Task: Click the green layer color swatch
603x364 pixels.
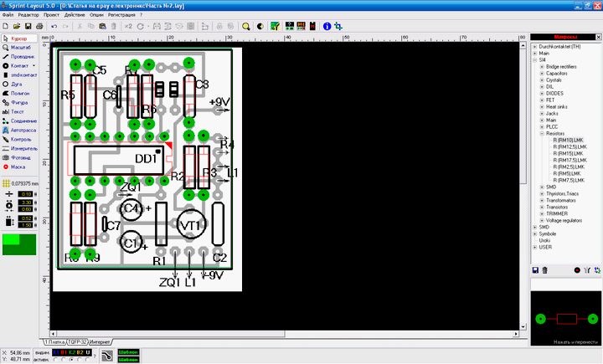Action: [20, 245]
